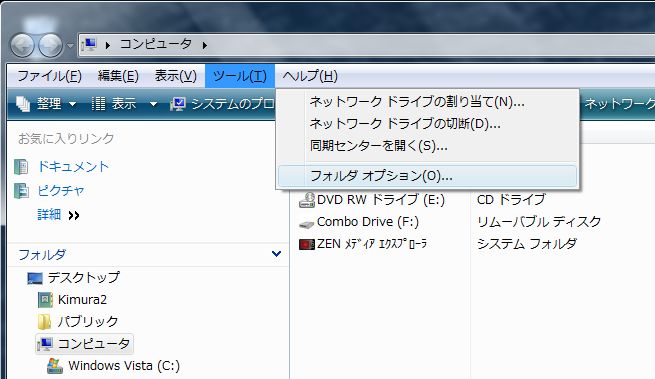Select Windows Vista (C:) in folder tree
The width and height of the screenshot is (655, 379).
coord(124,366)
